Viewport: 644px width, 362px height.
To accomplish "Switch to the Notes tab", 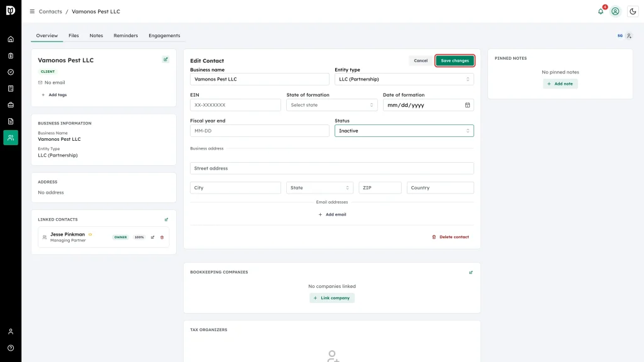I will [96, 36].
